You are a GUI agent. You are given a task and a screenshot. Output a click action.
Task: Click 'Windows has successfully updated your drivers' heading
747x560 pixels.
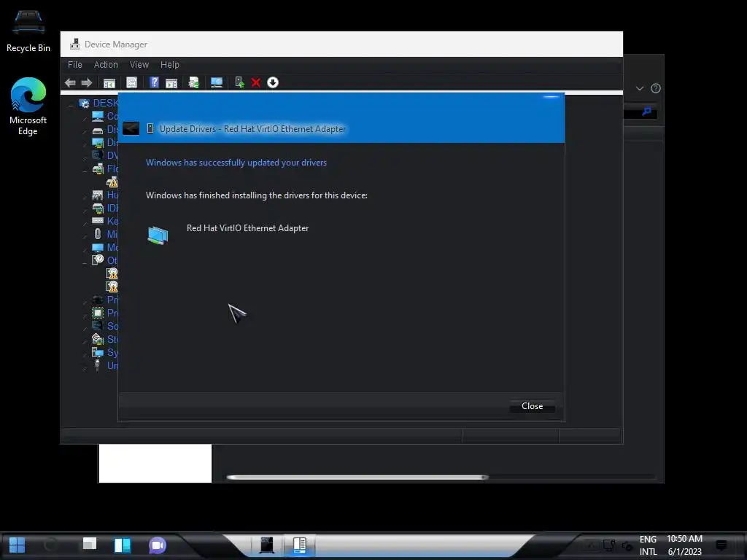click(236, 163)
